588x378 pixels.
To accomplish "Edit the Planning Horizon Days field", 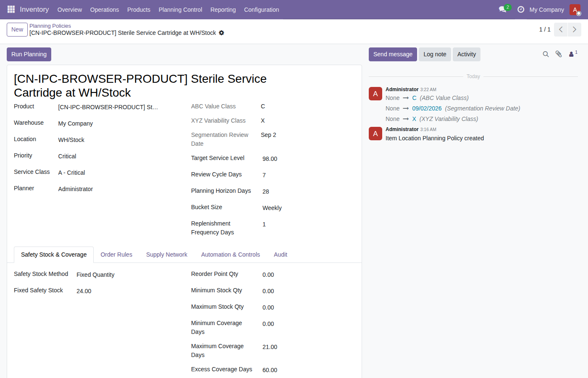I will [309, 192].
